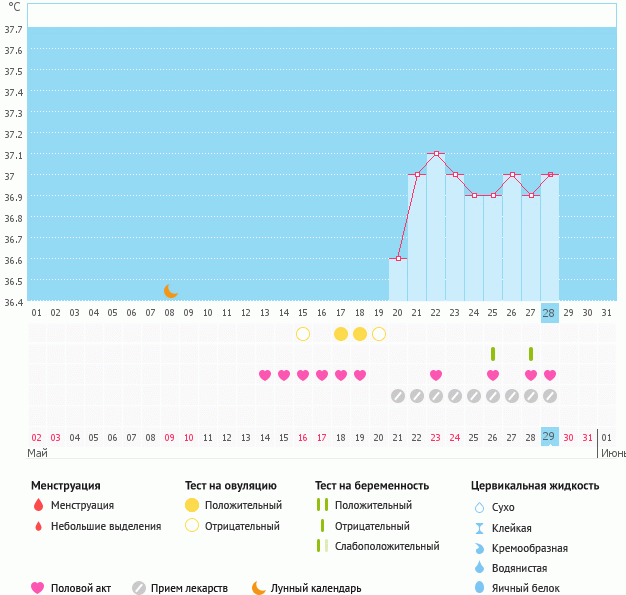Click the 'Менструация' red drop legend icon
626x595 pixels.
pyautogui.click(x=38, y=506)
